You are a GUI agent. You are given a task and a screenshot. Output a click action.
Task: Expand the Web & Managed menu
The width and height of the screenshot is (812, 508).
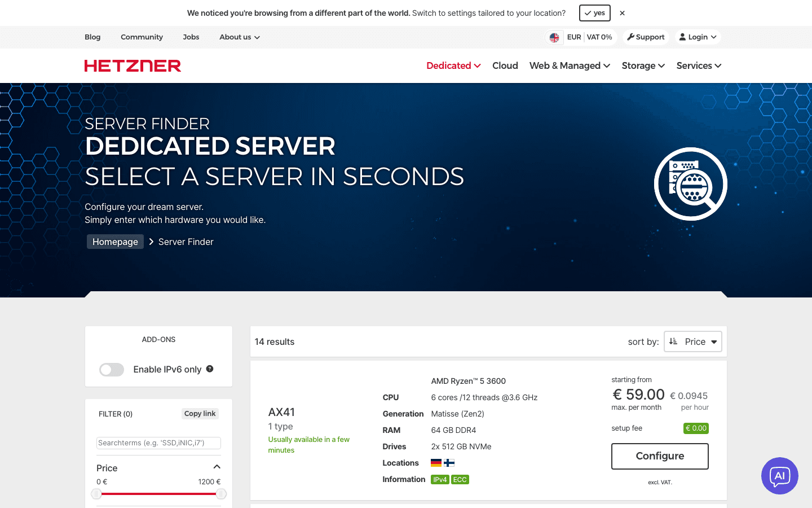click(570, 65)
